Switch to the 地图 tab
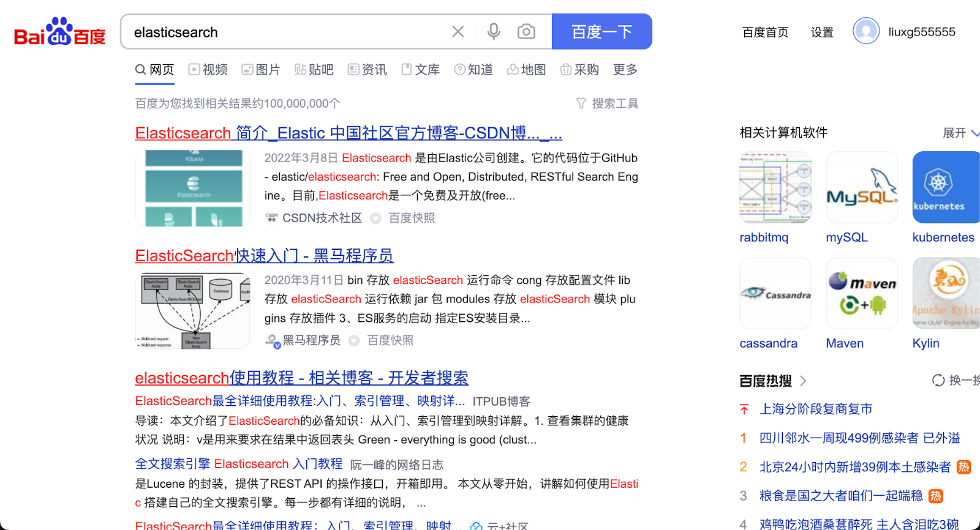The image size is (980, 530). click(x=526, y=70)
